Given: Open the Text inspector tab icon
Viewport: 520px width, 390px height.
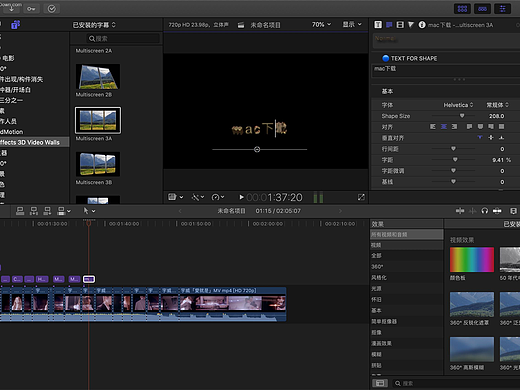Looking at the screenshot, I should pyautogui.click(x=378, y=25).
